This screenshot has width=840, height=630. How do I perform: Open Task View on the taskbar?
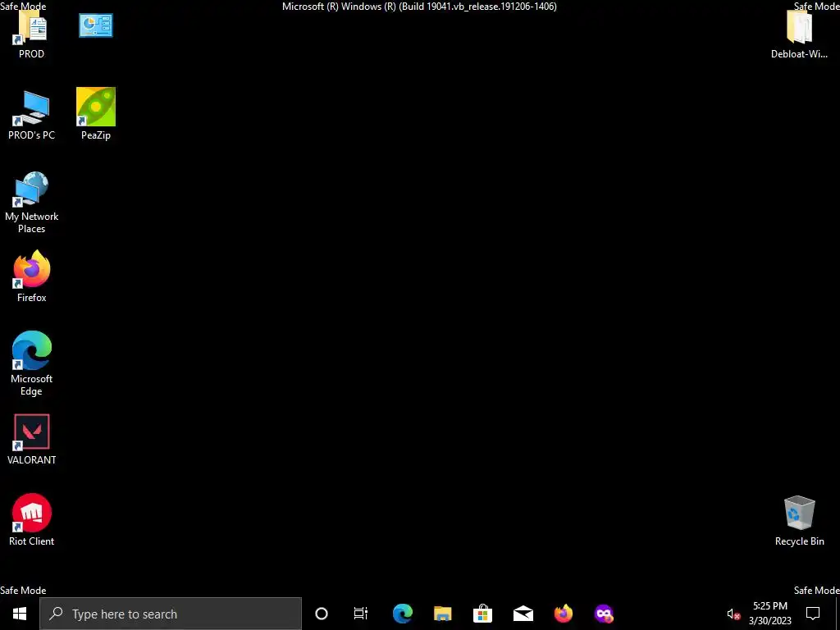coord(361,614)
